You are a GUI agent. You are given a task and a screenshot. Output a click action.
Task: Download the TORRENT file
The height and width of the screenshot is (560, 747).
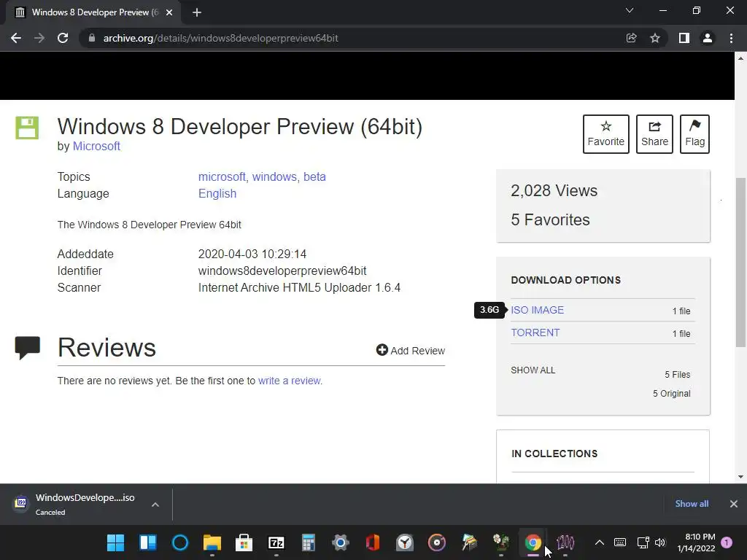(535, 332)
